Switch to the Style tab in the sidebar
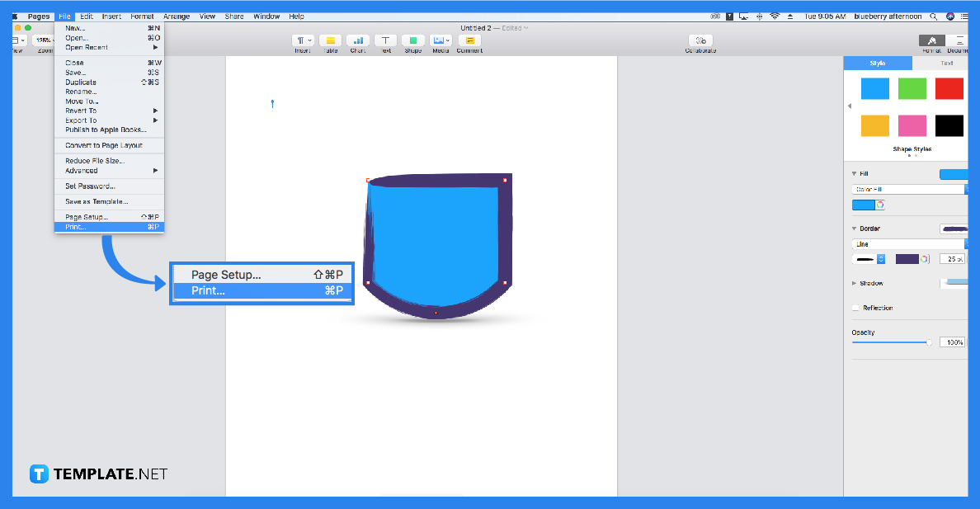 (878, 62)
